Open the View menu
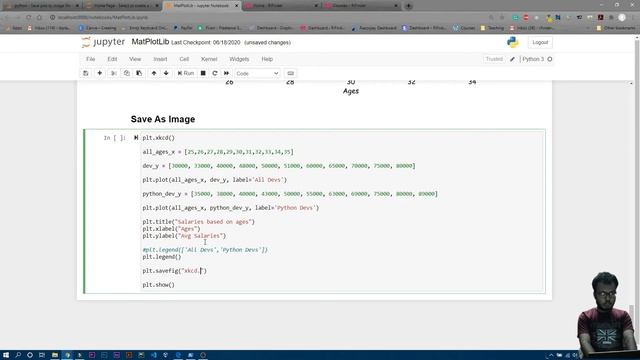The height and width of the screenshot is (360, 640). coord(135,59)
